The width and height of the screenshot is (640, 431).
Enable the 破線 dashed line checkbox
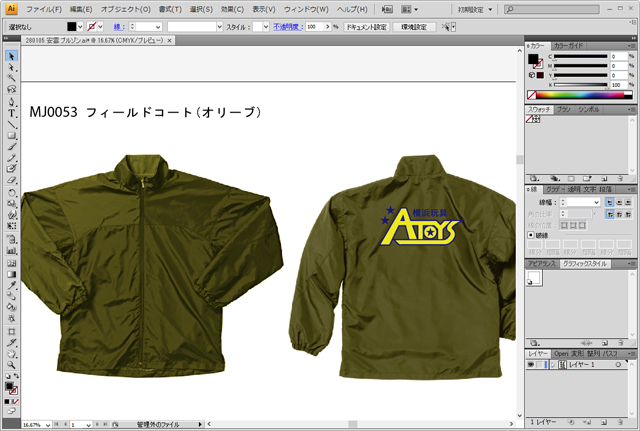click(x=531, y=235)
